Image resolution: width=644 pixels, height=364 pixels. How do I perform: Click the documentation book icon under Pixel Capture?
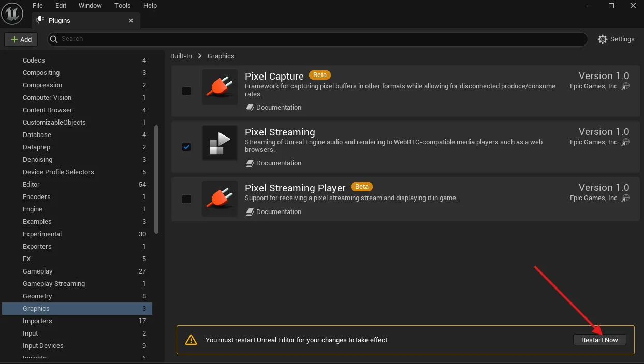(x=250, y=108)
